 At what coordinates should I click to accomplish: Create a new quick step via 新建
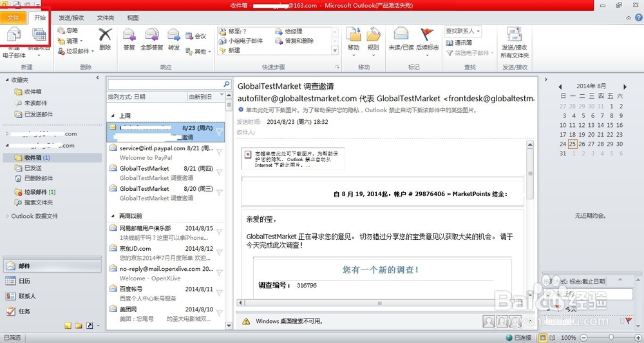(x=230, y=50)
